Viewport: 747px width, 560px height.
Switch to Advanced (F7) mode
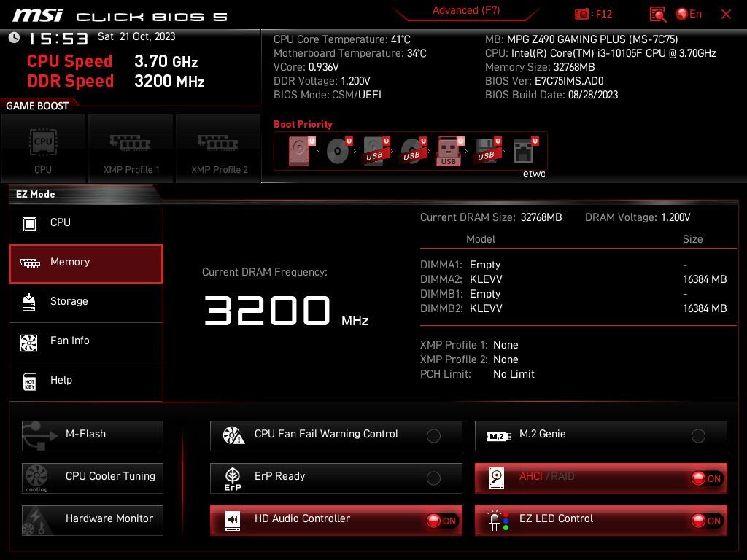click(466, 10)
